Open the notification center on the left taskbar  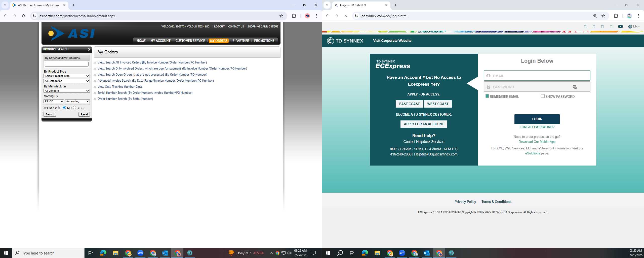(x=314, y=253)
